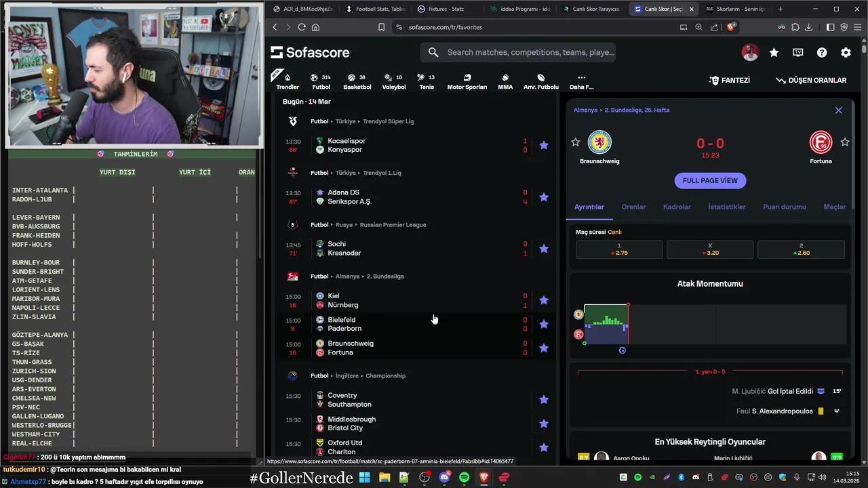Viewport: 868px width, 488px height.
Task: Toggle favorite star for Kiel–Nürnberg match
Action: coord(544,300)
